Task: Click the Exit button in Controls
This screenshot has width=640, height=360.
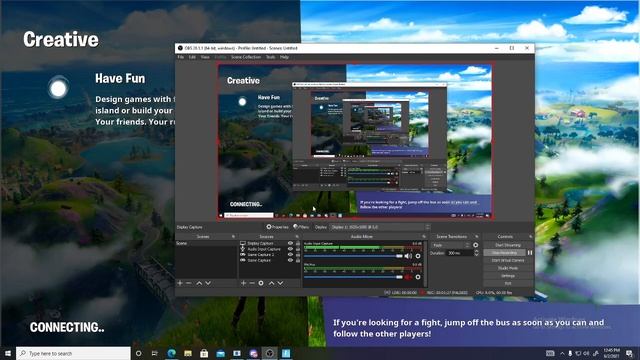Action: (x=508, y=283)
